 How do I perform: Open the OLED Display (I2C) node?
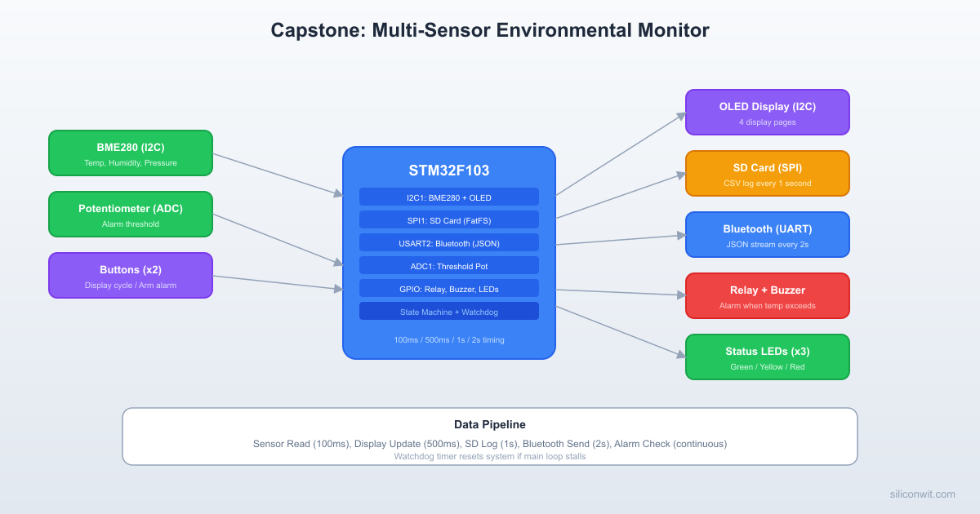click(767, 112)
